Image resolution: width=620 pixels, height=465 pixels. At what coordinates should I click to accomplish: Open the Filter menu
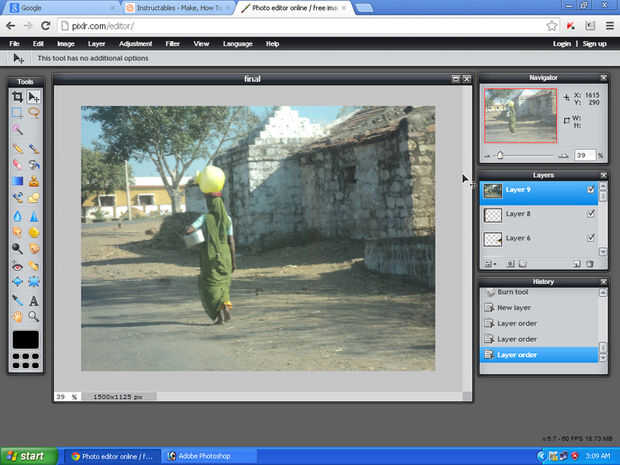[172, 44]
